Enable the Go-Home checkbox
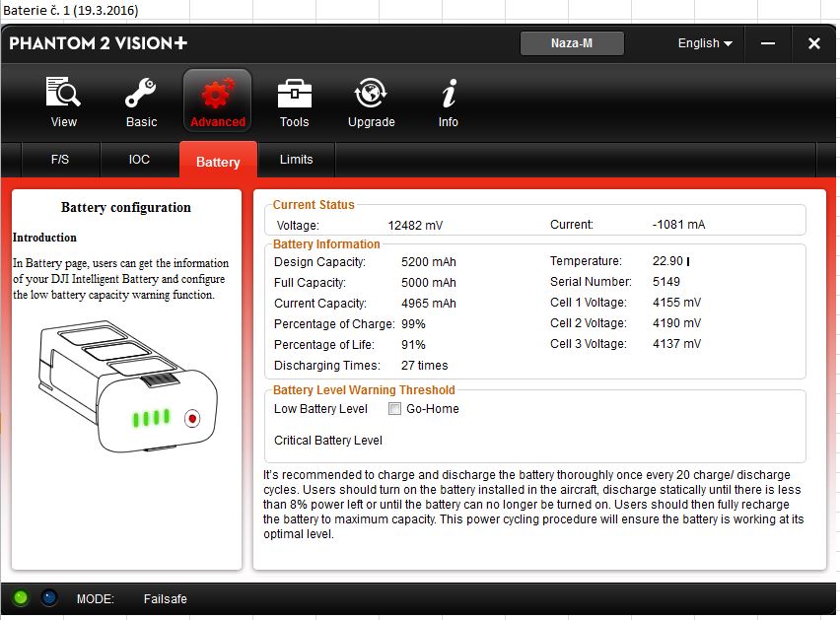The height and width of the screenshot is (620, 840). click(394, 409)
